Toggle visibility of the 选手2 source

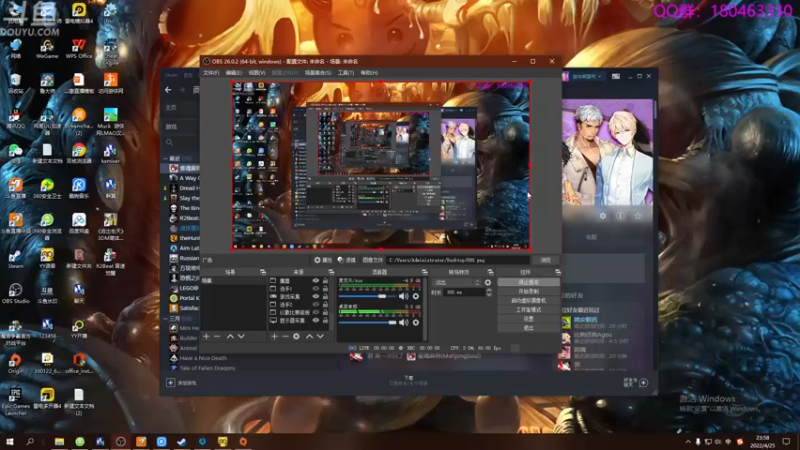click(315, 305)
